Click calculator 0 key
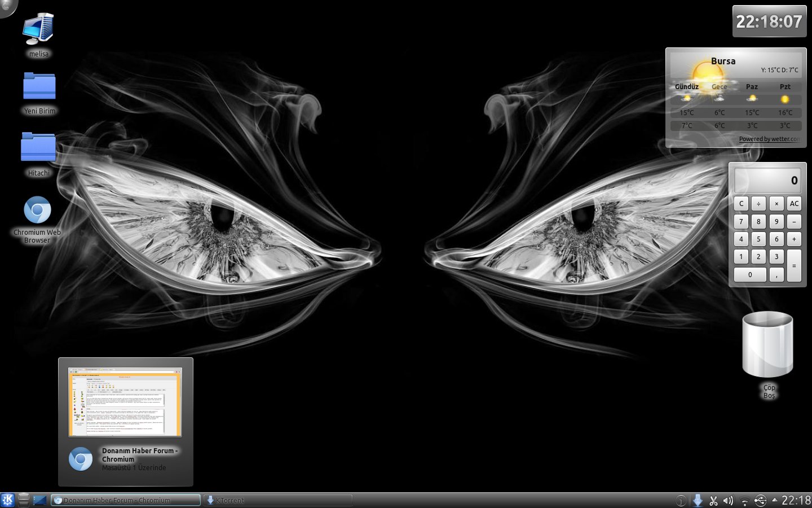 [750, 275]
